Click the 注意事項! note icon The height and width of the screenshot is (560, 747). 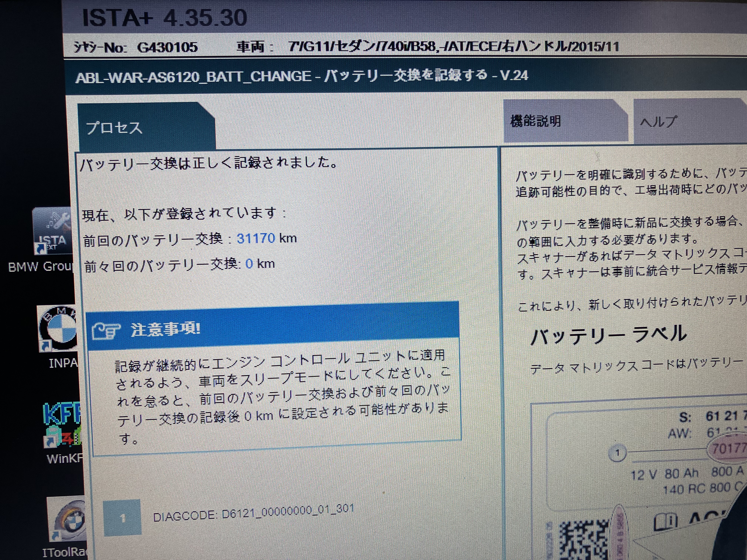[x=106, y=331]
